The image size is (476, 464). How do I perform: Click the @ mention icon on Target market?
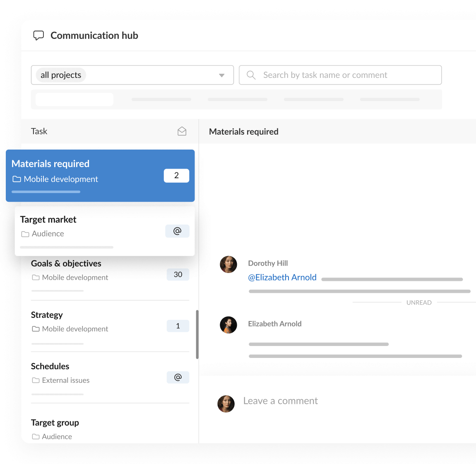click(177, 231)
